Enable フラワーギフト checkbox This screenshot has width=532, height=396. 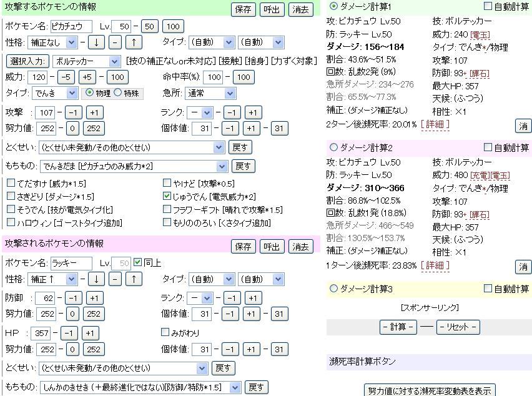(x=167, y=209)
